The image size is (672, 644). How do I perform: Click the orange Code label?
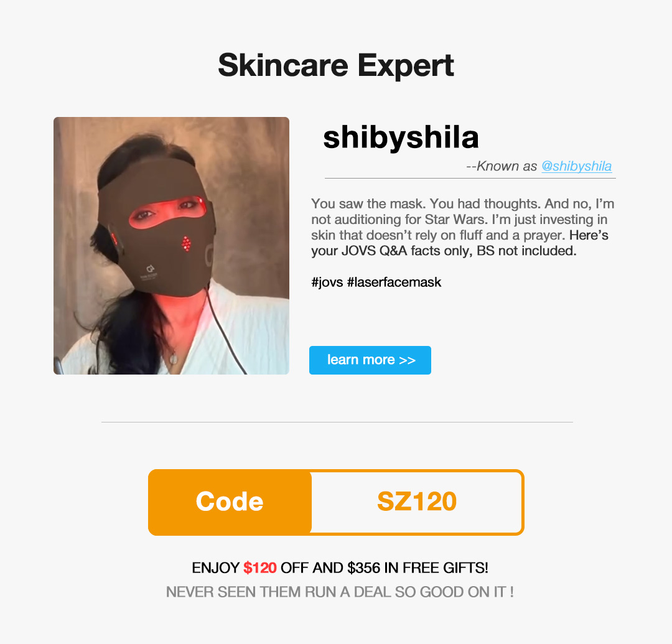tap(230, 502)
